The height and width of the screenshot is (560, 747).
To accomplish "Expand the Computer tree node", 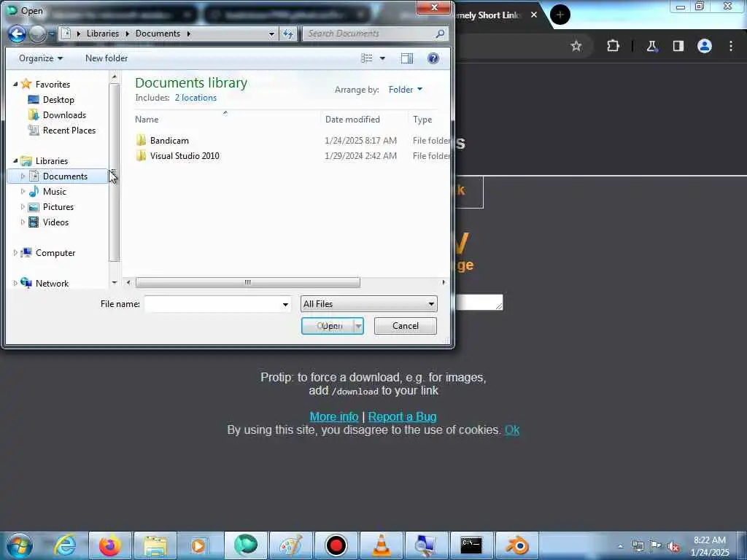I will coord(15,253).
